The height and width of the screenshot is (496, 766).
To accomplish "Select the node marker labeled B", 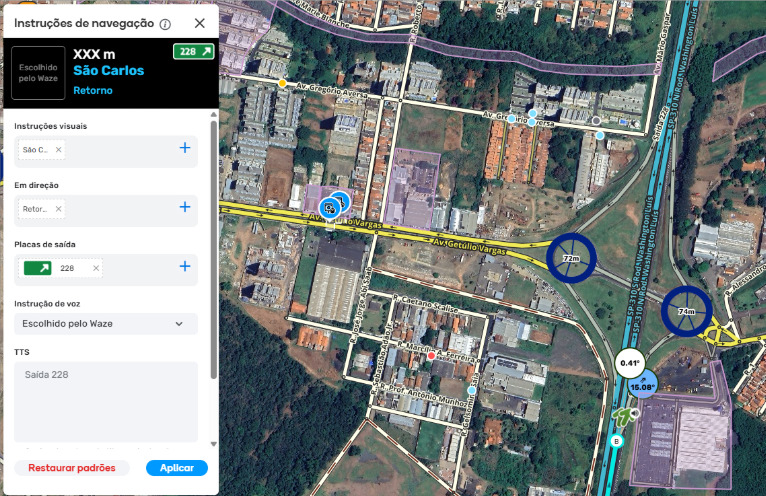I will pos(617,441).
